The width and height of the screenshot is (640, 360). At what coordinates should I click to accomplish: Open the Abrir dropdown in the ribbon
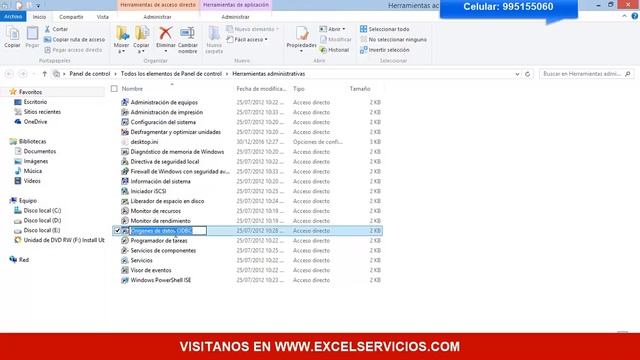coord(332,29)
